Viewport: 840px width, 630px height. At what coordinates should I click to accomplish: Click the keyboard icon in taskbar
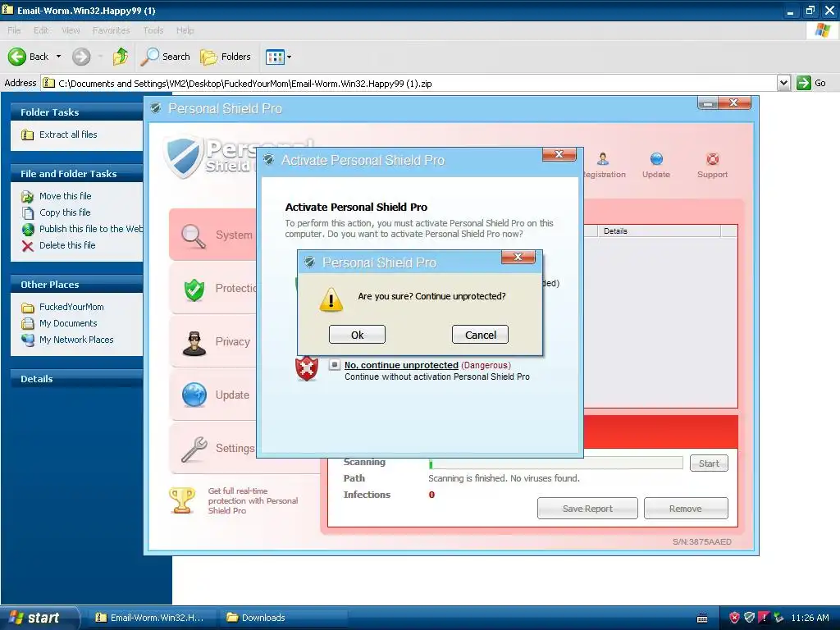702,619
